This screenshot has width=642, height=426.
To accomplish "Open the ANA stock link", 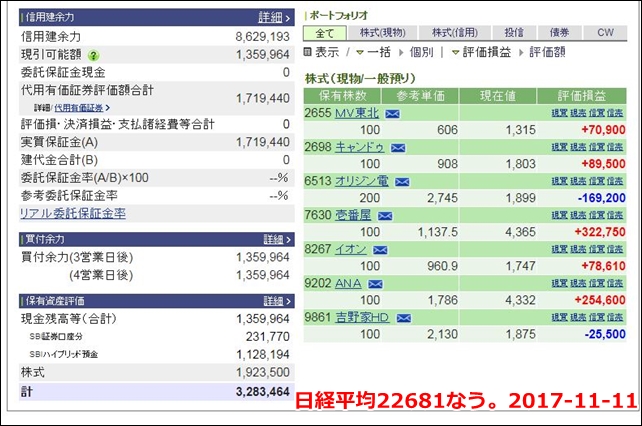I will 348,283.
